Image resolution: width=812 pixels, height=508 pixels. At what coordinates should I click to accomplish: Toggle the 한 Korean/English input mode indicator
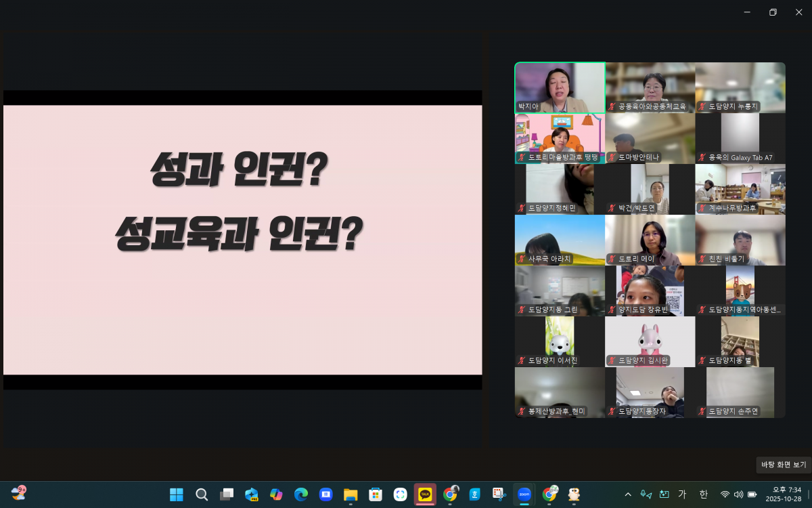[703, 494]
